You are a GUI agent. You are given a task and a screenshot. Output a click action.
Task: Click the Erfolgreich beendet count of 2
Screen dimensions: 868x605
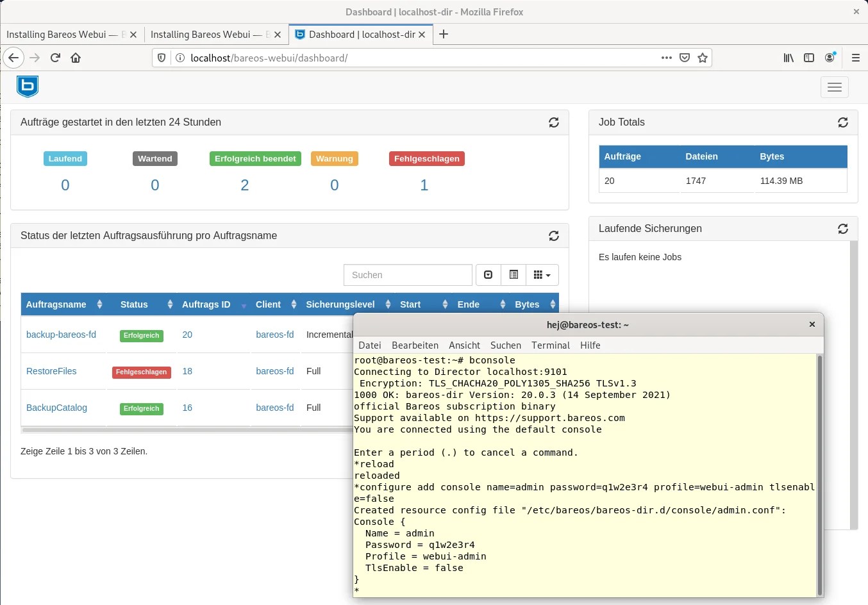pyautogui.click(x=244, y=185)
